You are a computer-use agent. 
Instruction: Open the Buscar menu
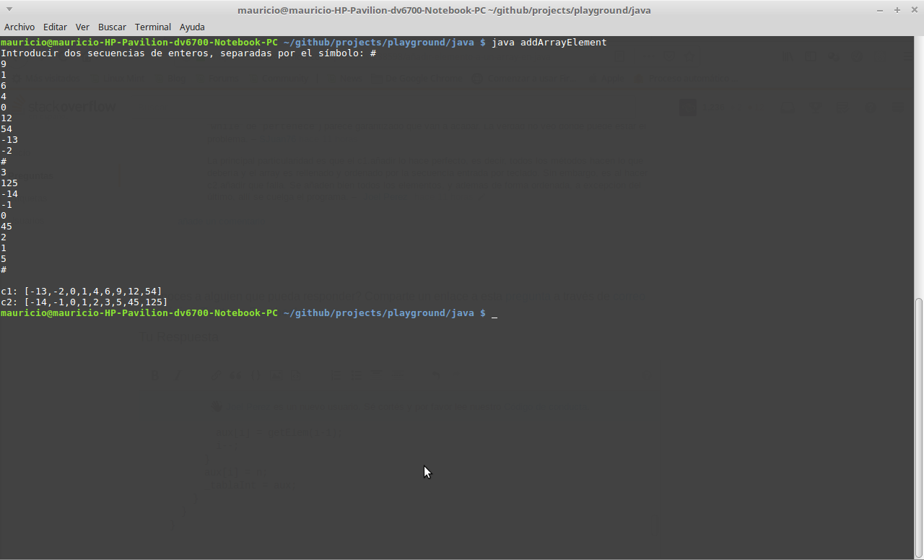(112, 27)
